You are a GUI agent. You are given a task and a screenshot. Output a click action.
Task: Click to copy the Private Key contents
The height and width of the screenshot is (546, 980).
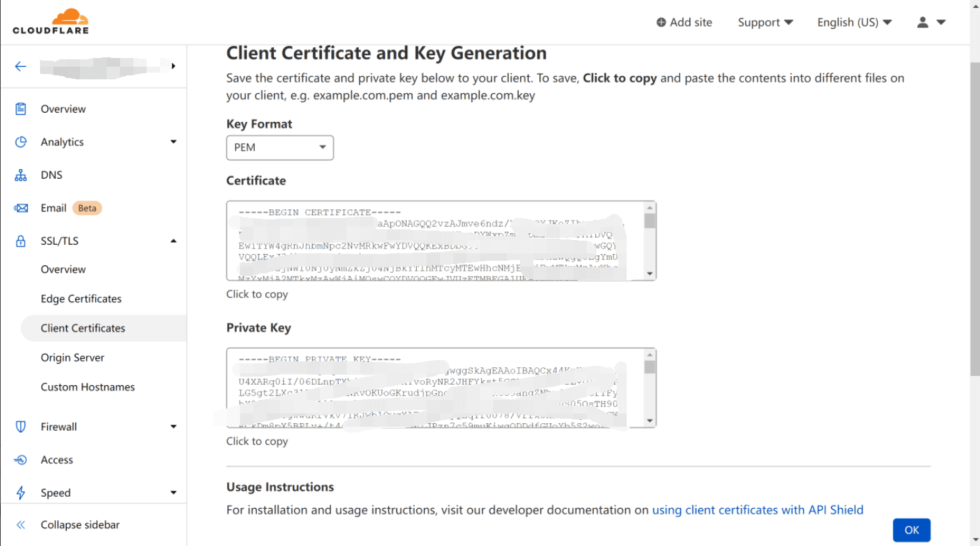(257, 441)
